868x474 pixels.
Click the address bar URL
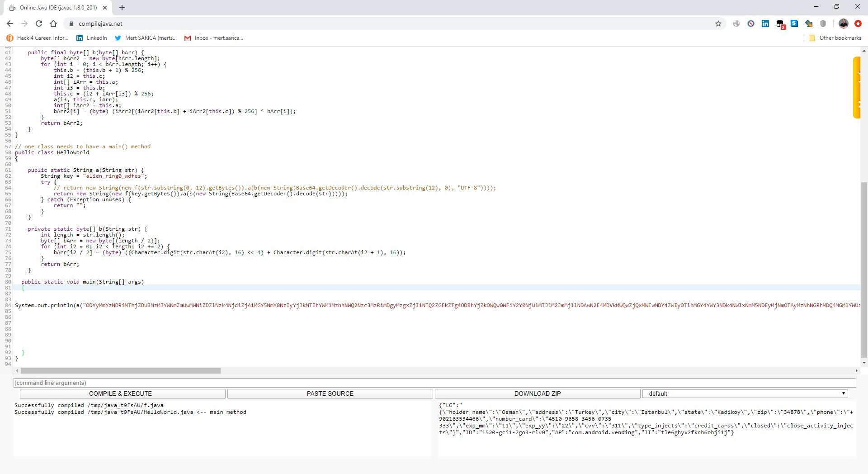click(100, 24)
